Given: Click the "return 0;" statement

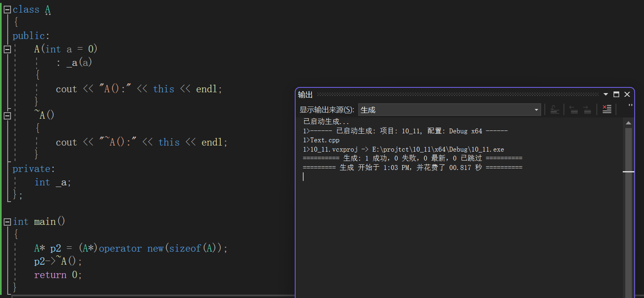Looking at the screenshot, I should coord(58,275).
